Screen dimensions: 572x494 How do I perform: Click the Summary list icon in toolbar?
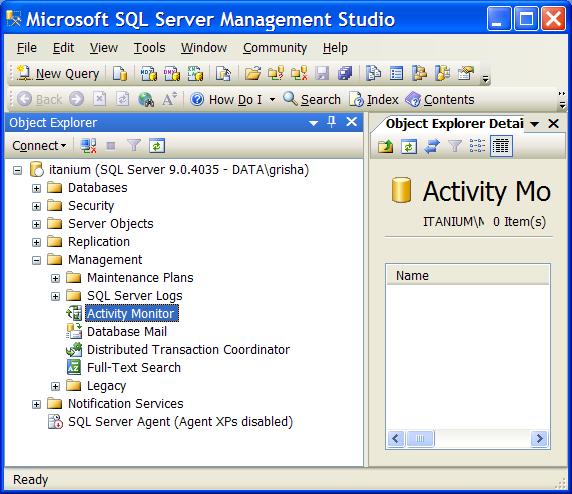pos(397,73)
